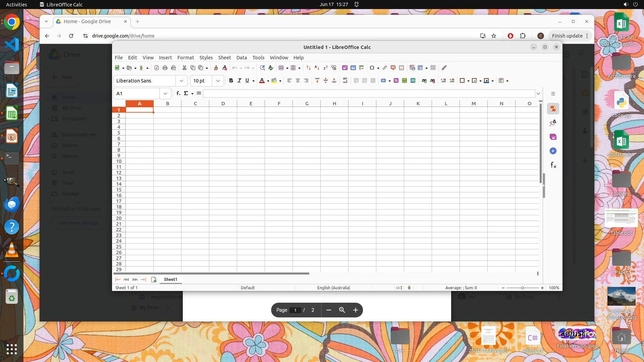Viewport: 644px width, 362px height.
Task: Apply yellow background color swatch
Action: (x=274, y=81)
